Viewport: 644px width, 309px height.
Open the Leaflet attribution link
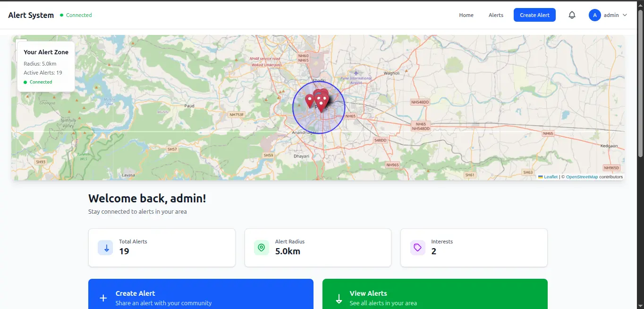click(x=551, y=177)
